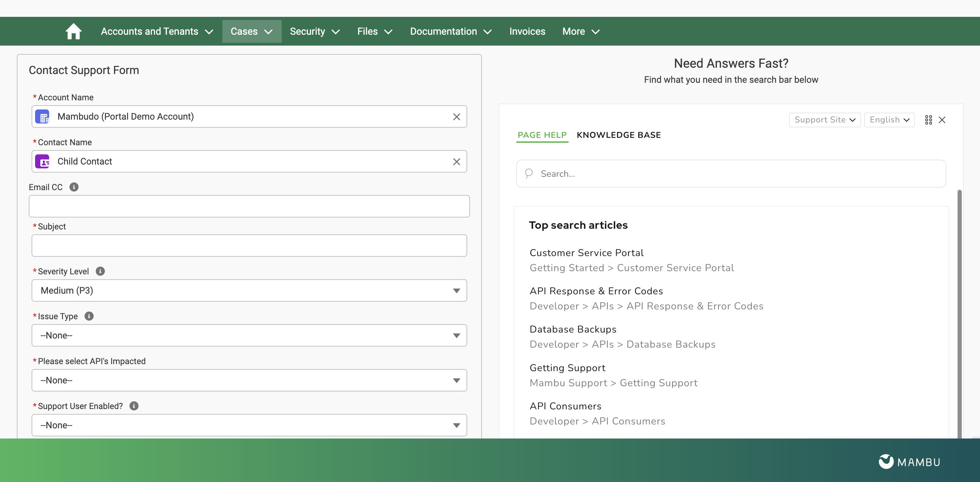The height and width of the screenshot is (482, 980).
Task: Click into the Subject input field
Action: (249, 246)
